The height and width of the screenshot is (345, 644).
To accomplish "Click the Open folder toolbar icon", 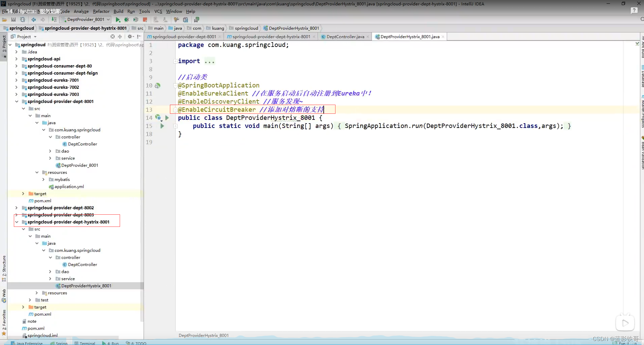I will coord(5,20).
